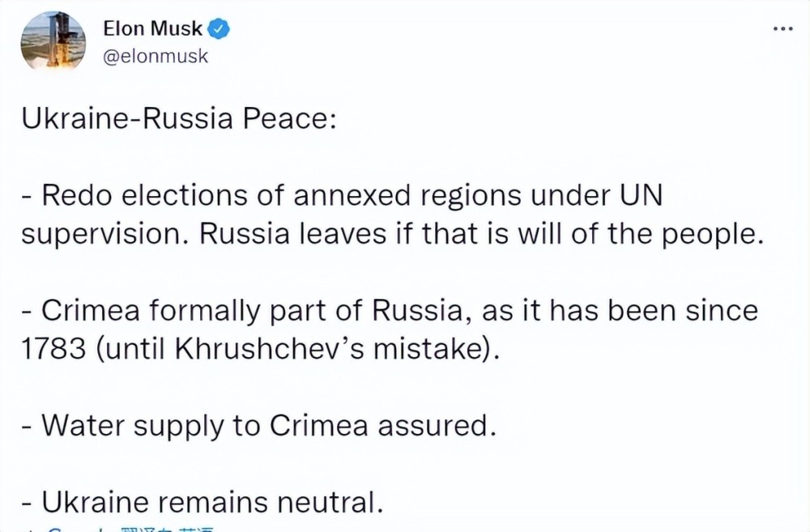Screen dimensions: 810x532
Task: Select the "Redo elections of annexed regions" line
Action: 342,196
